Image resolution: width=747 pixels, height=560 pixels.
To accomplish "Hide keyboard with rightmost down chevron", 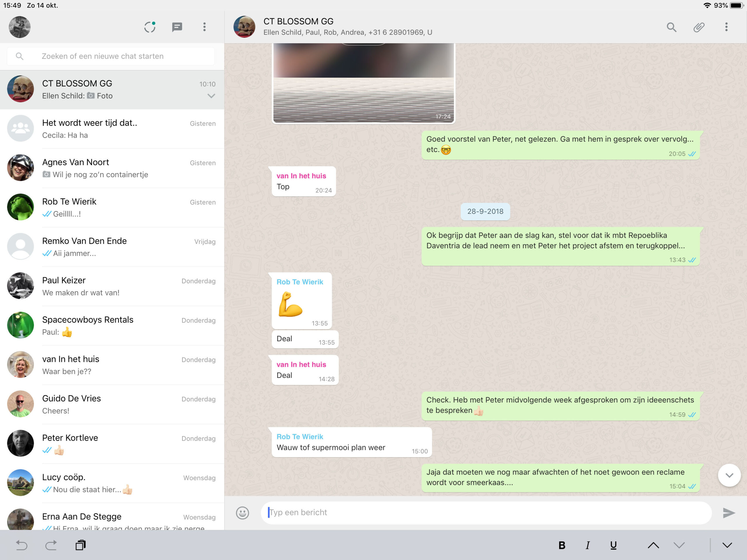I will (x=727, y=545).
